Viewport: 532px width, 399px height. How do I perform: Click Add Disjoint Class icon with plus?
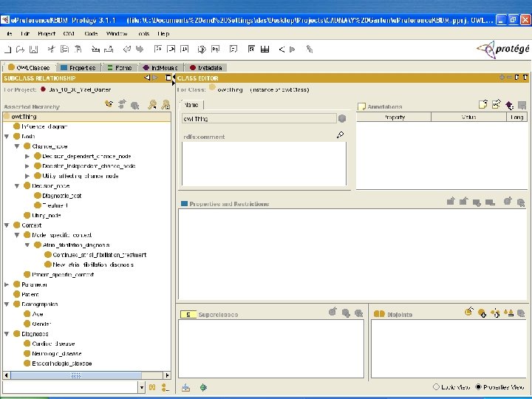482,313
